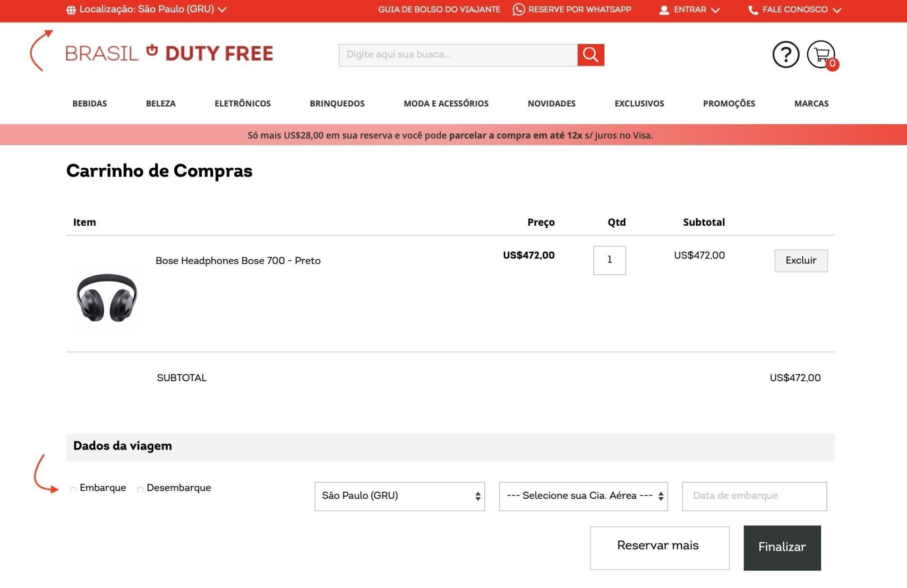Click the item price US$472,00 in Preço column
Image resolution: width=907 pixels, height=588 pixels.
pos(529,256)
